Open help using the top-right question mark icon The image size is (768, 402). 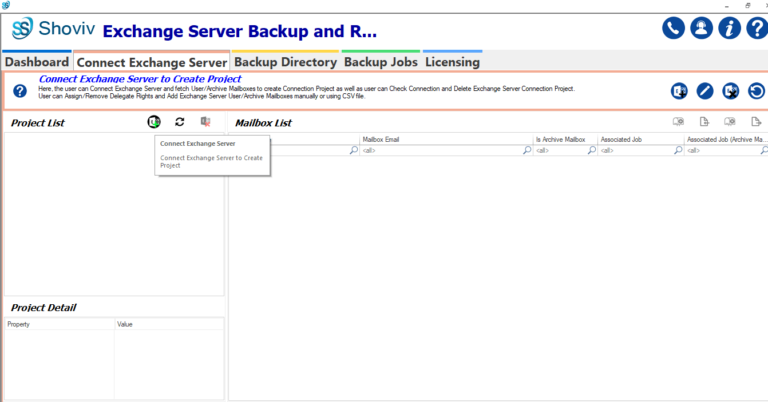tap(757, 28)
